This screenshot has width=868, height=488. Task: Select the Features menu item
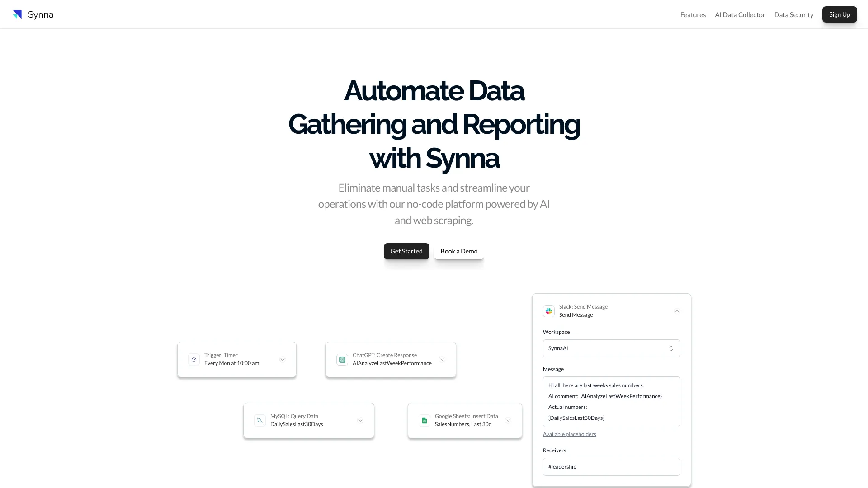pos(693,14)
